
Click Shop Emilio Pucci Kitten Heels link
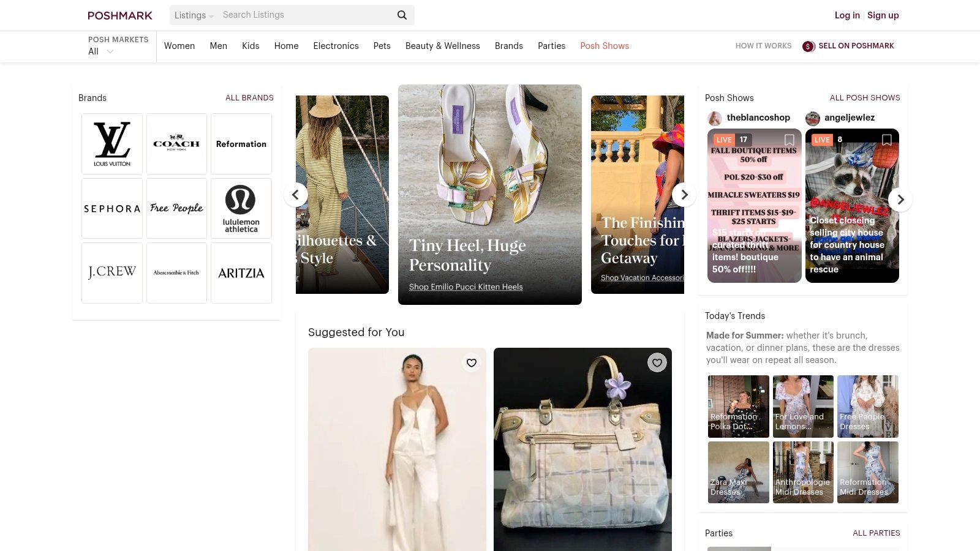point(466,287)
